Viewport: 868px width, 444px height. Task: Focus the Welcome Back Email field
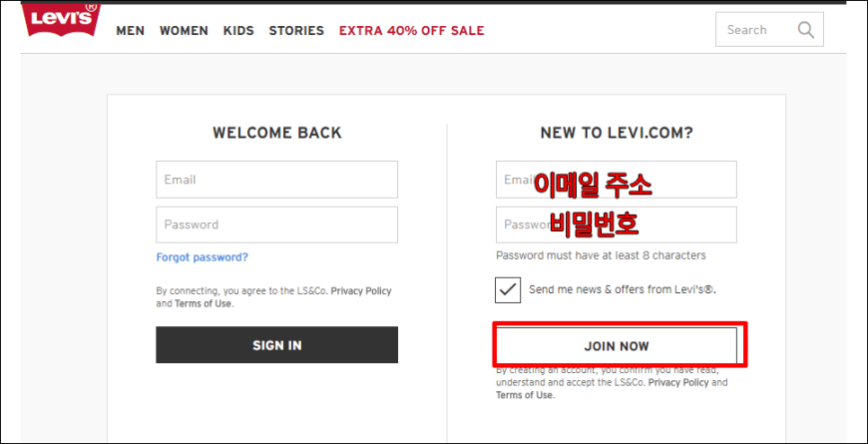(x=276, y=180)
